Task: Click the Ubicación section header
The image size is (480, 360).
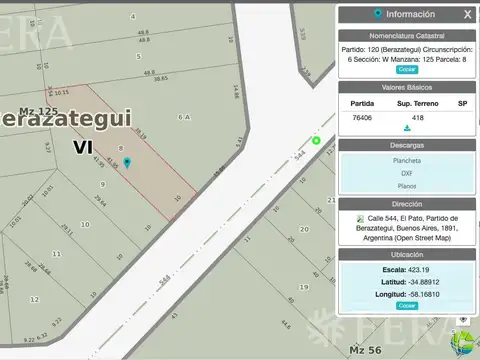Action: point(407,255)
